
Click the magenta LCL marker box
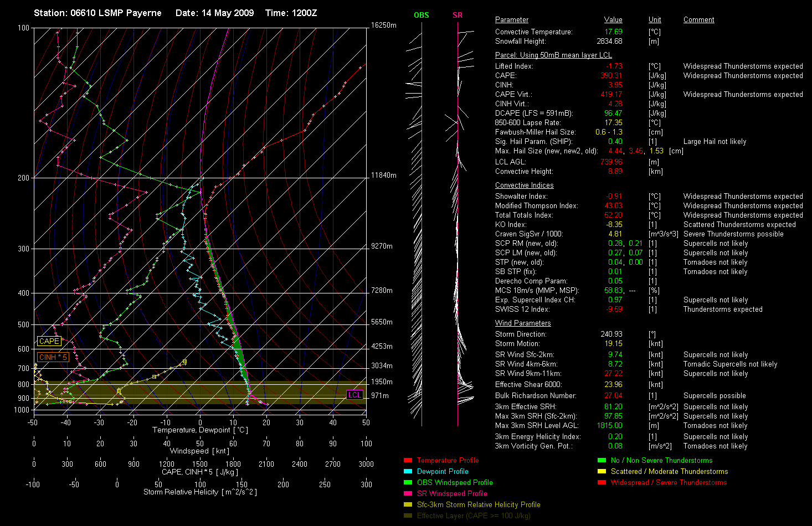pos(354,395)
